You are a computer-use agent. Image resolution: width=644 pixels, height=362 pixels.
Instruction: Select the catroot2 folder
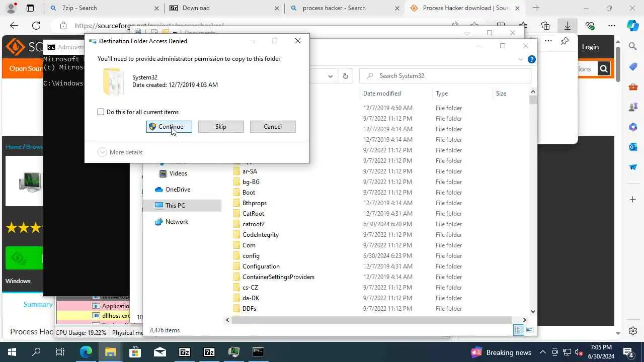[x=253, y=224]
